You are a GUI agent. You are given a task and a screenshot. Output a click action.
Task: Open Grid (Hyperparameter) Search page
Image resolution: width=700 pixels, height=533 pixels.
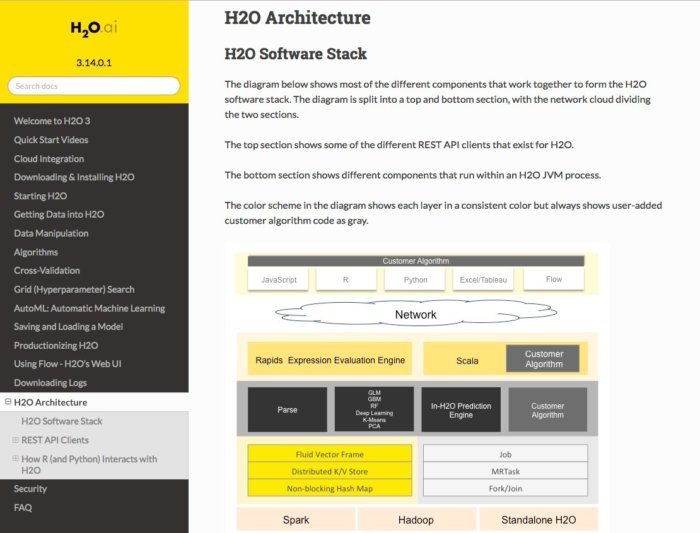pos(74,289)
